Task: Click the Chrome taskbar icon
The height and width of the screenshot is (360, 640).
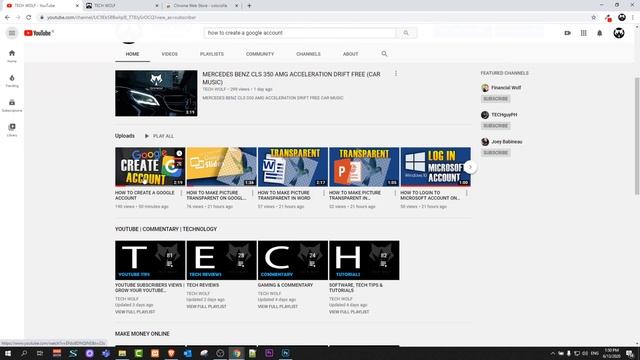Action: (x=236, y=353)
